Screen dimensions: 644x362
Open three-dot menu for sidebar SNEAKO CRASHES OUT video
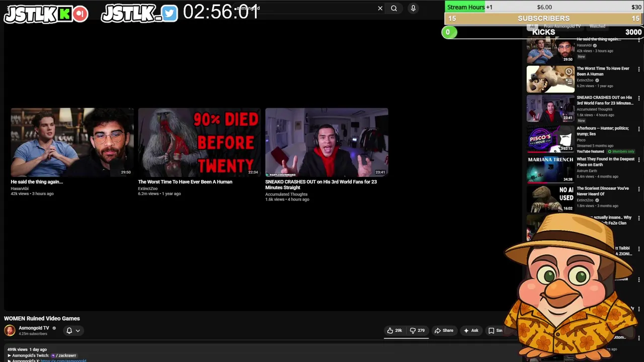pos(639,99)
